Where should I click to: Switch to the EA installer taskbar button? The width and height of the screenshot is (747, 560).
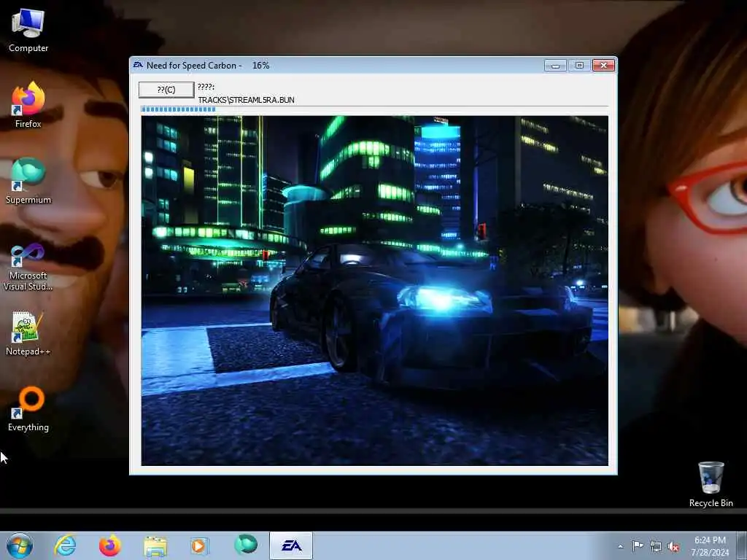(x=291, y=545)
